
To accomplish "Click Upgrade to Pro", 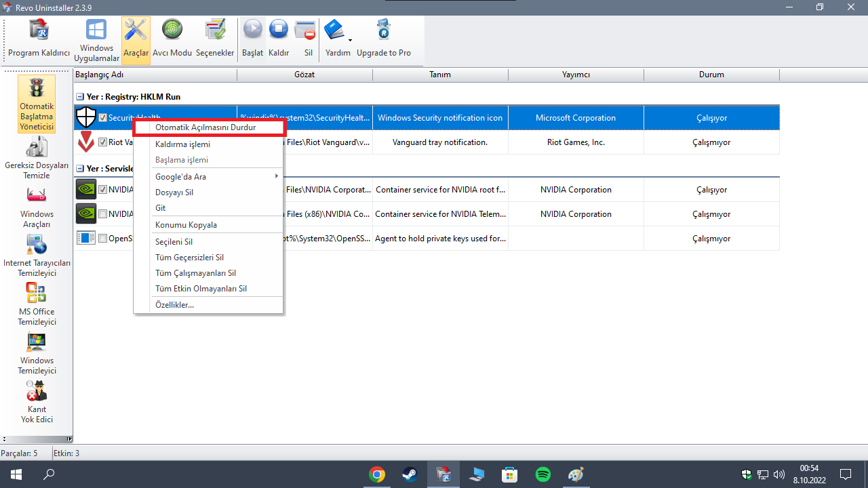I will 384,40.
